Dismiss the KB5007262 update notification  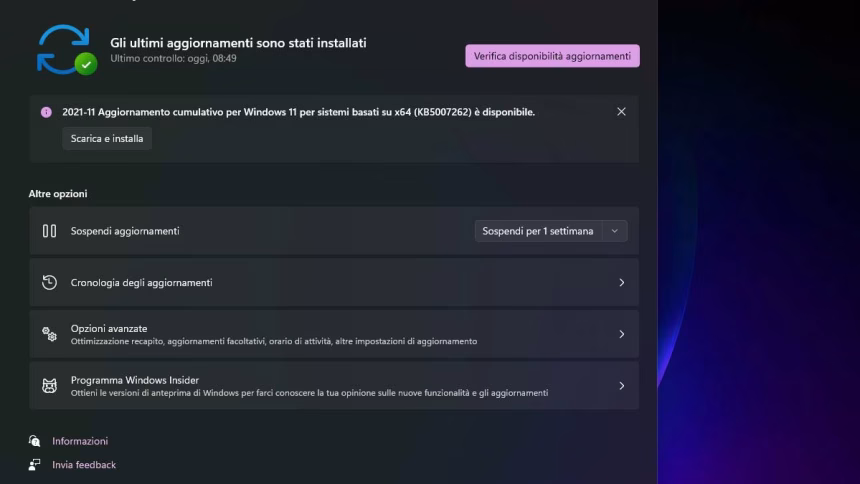(x=621, y=111)
